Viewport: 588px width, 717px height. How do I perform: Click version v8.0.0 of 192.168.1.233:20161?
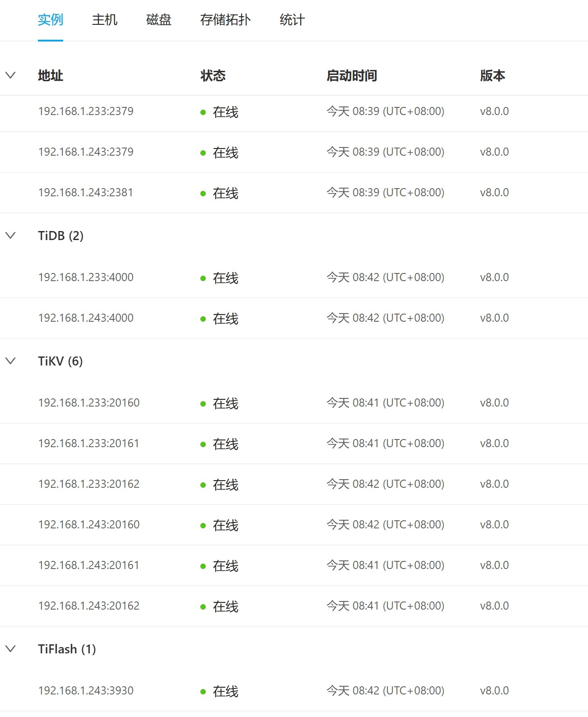tap(495, 444)
